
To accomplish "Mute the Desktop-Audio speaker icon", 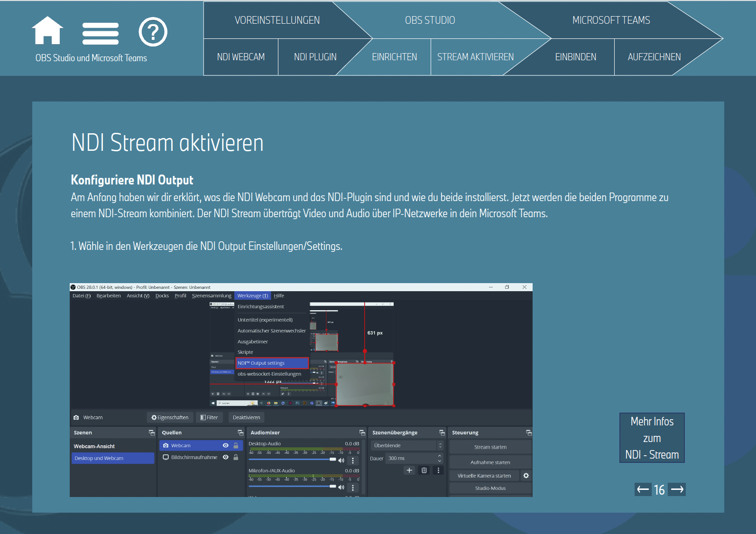I will 341,460.
